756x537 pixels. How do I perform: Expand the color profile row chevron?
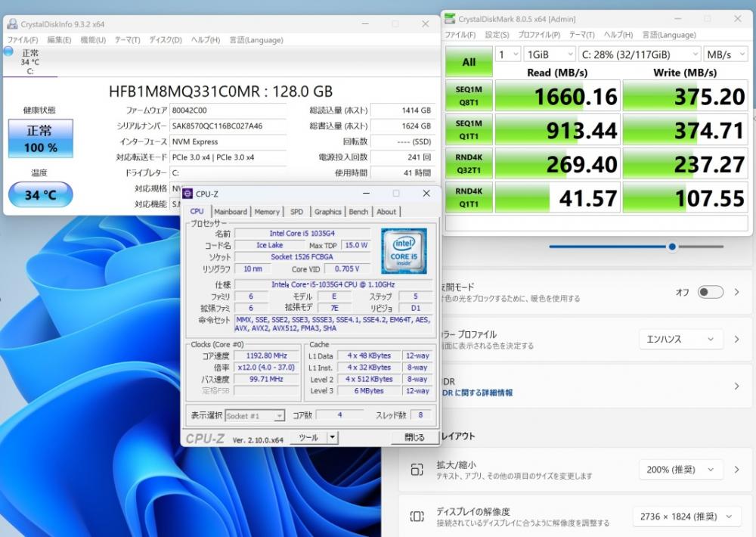tap(736, 339)
